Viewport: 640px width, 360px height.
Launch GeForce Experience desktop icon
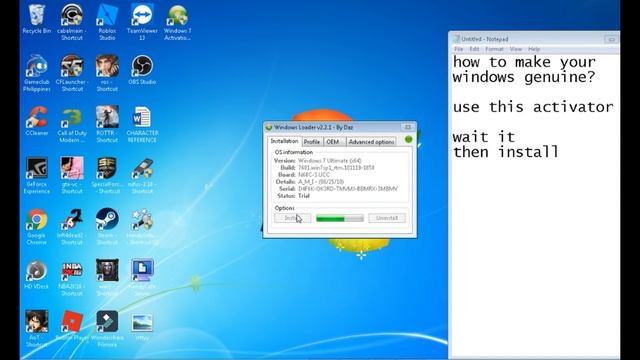[37, 169]
